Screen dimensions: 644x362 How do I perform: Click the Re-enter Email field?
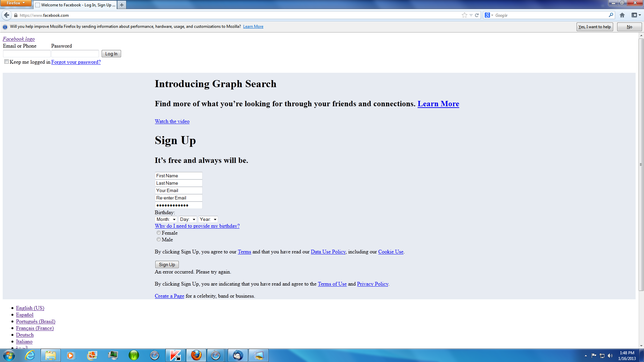click(178, 198)
